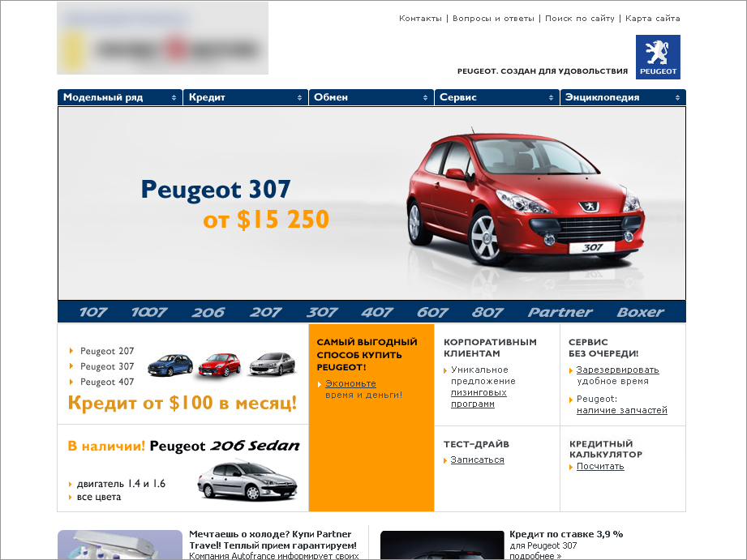Open the Кредит menu
Image resolution: width=747 pixels, height=560 pixels.
tap(245, 97)
